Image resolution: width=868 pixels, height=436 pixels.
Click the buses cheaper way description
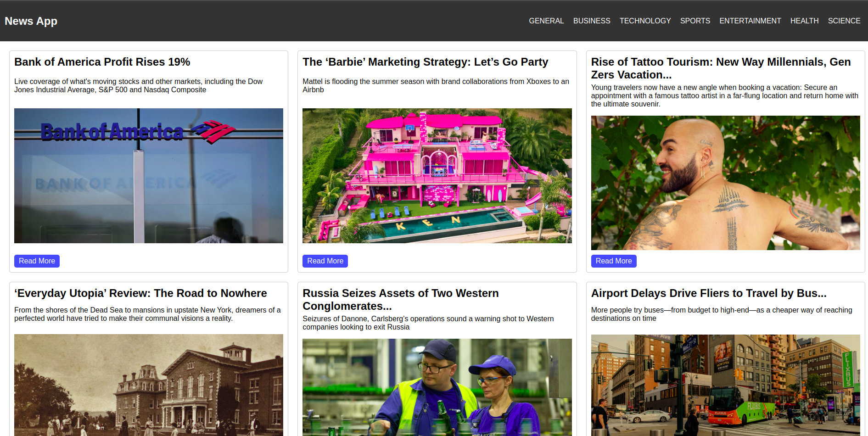[722, 314]
